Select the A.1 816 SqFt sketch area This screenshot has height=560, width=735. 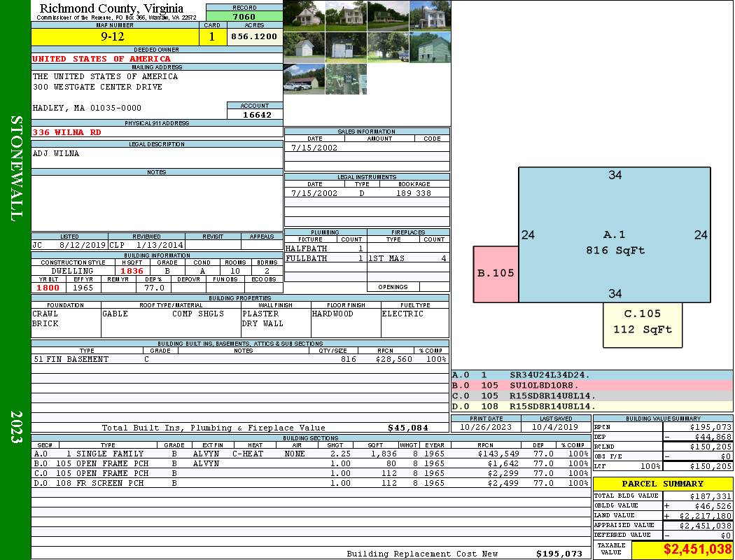tap(615, 234)
